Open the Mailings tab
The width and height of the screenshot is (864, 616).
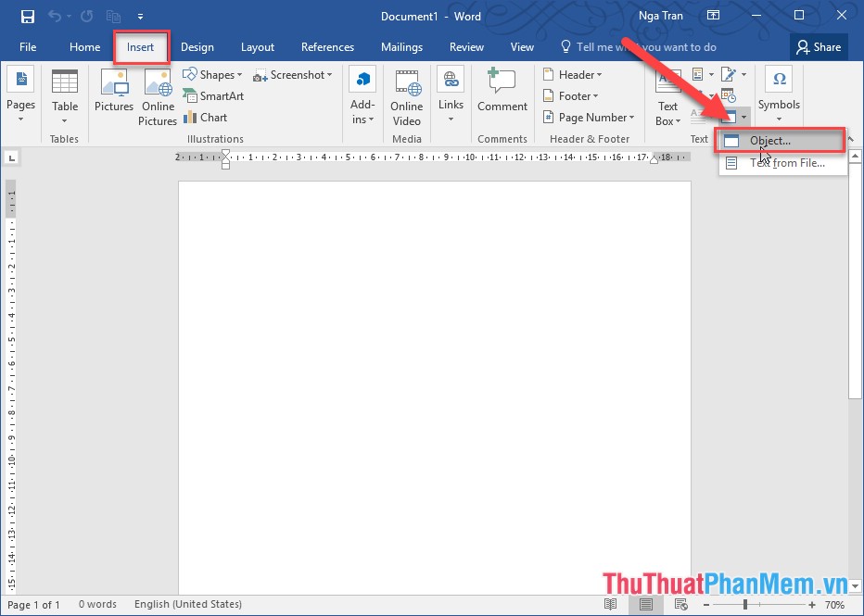pyautogui.click(x=401, y=47)
